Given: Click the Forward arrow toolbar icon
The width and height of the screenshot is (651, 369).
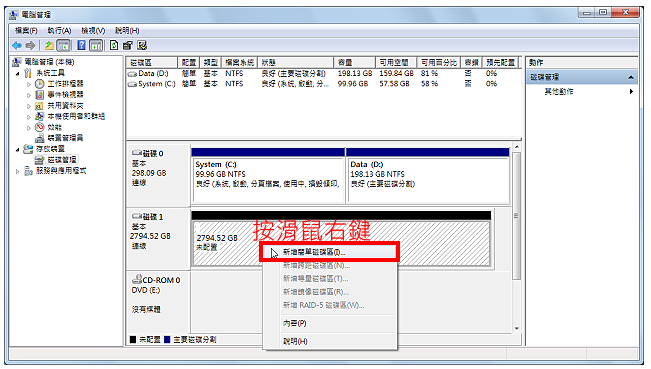Looking at the screenshot, I should (30, 46).
